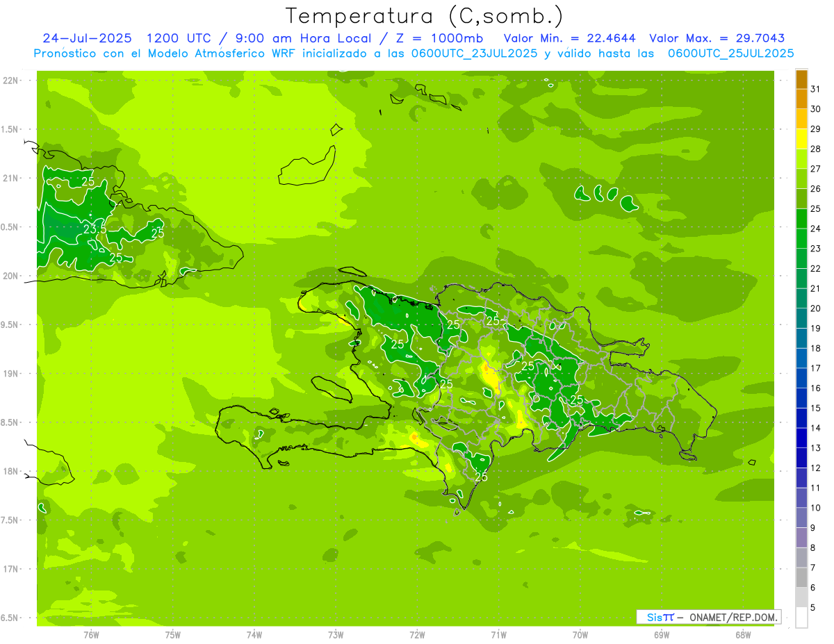Click the "20N" latitude axis label
834x644 pixels.
tap(11, 276)
